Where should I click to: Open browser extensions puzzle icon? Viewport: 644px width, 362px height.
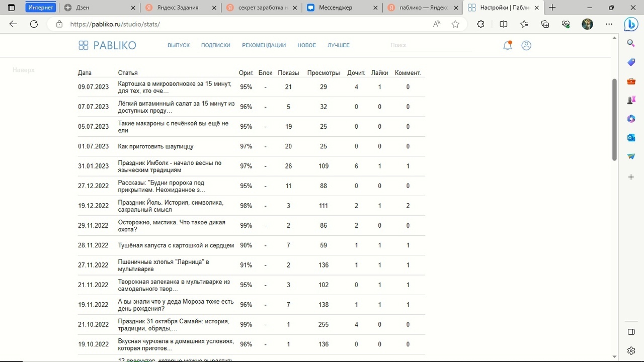(480, 24)
